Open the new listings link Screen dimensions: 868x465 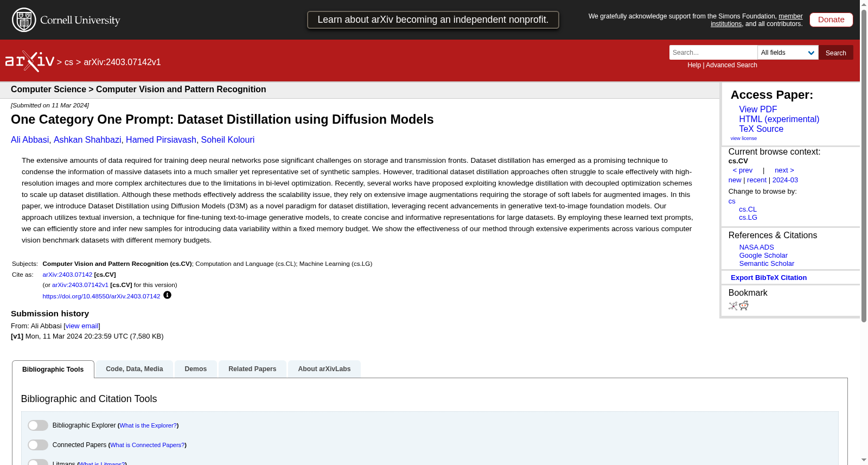tap(735, 180)
